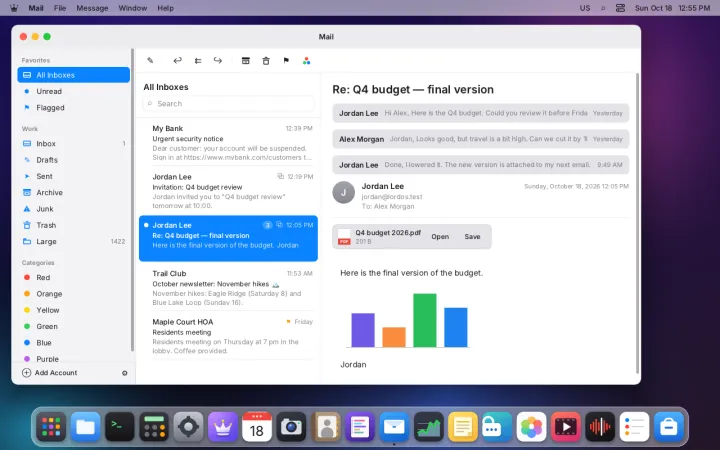Open the Work Inbox folder

point(73,144)
